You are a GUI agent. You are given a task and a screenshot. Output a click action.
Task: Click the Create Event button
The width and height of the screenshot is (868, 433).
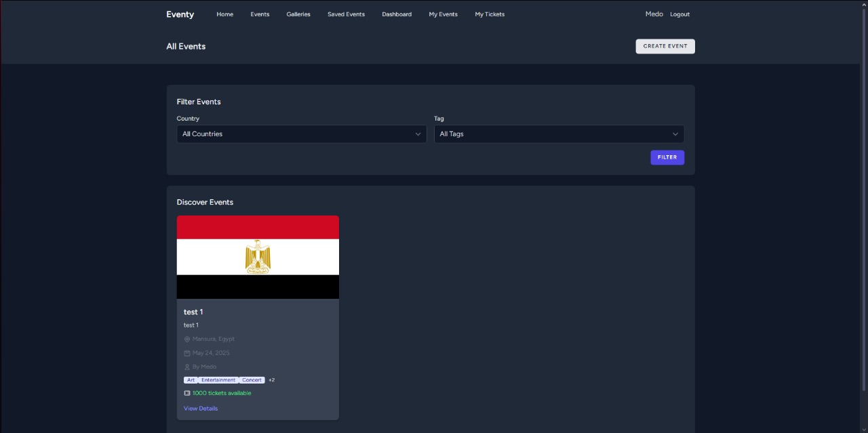(665, 46)
